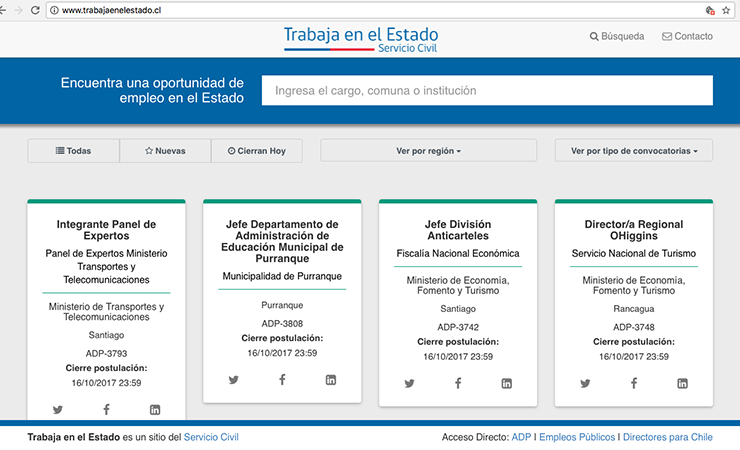This screenshot has width=740, height=450.
Task: Open Servicio Civil footer link
Action: coord(211,437)
